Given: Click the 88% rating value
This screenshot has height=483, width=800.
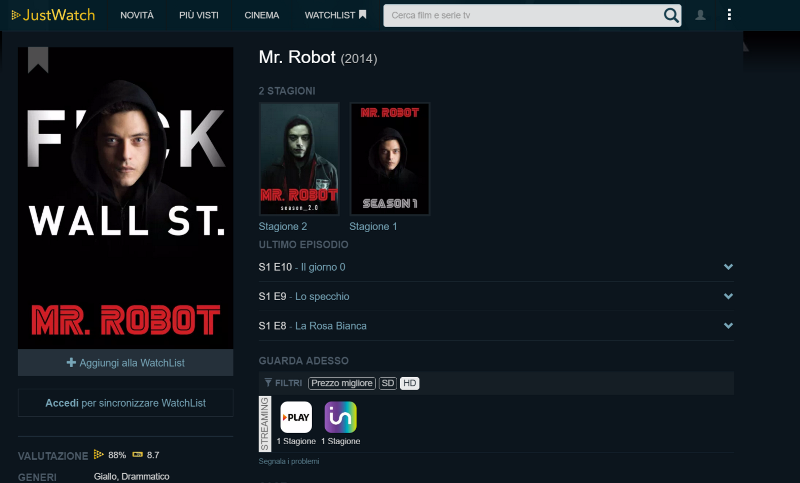Looking at the screenshot, I should [x=117, y=455].
